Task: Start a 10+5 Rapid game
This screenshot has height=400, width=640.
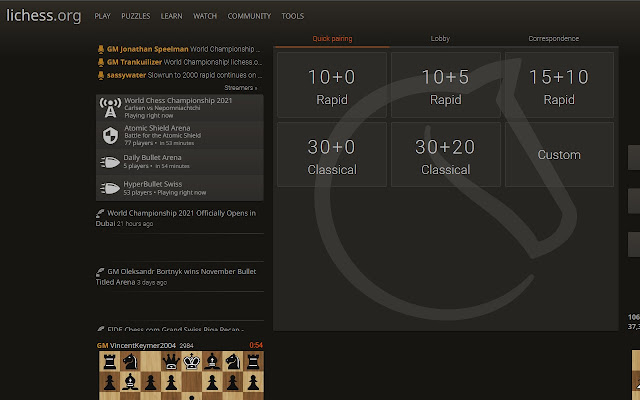Action: (x=446, y=85)
